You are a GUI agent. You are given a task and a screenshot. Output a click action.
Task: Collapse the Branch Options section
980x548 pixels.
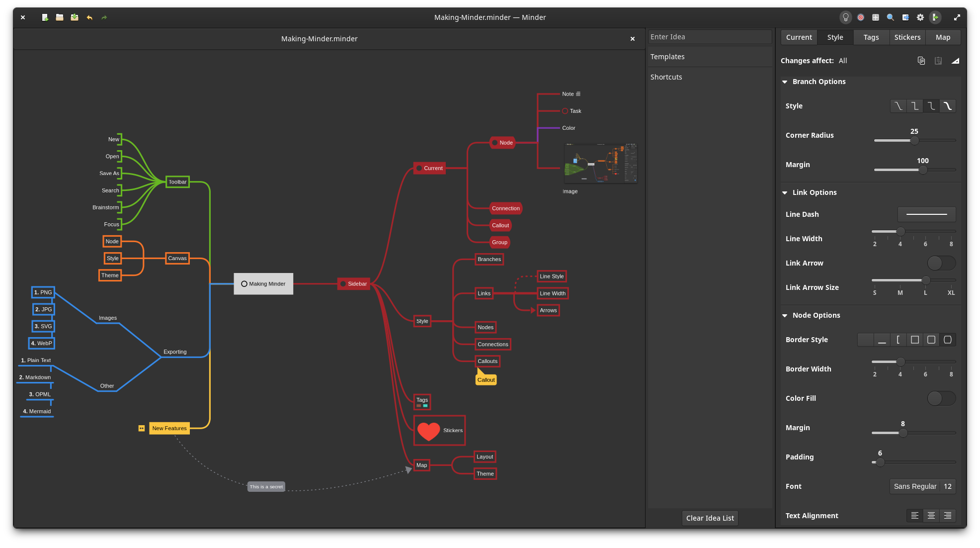point(785,82)
